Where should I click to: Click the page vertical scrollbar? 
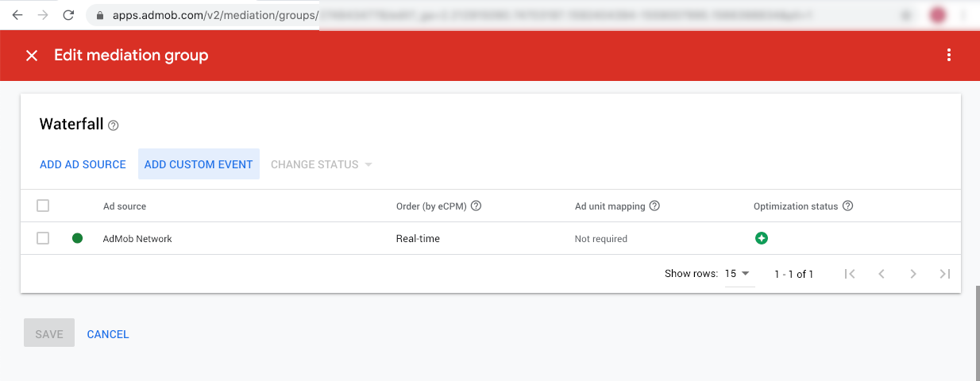pyautogui.click(x=976, y=332)
